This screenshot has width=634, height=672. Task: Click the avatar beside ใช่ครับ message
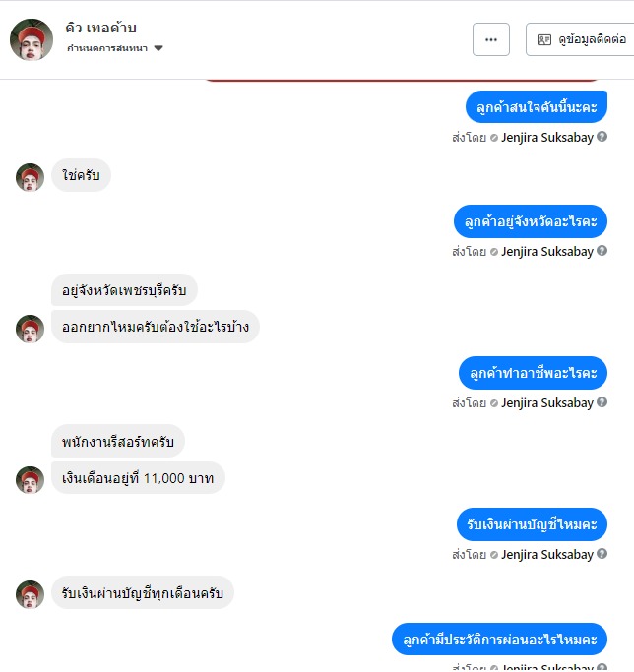(31, 177)
